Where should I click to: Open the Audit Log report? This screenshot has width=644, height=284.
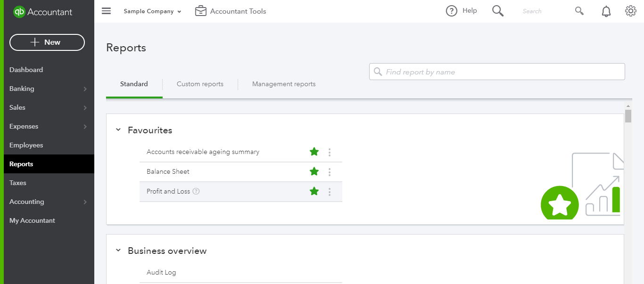[161, 272]
